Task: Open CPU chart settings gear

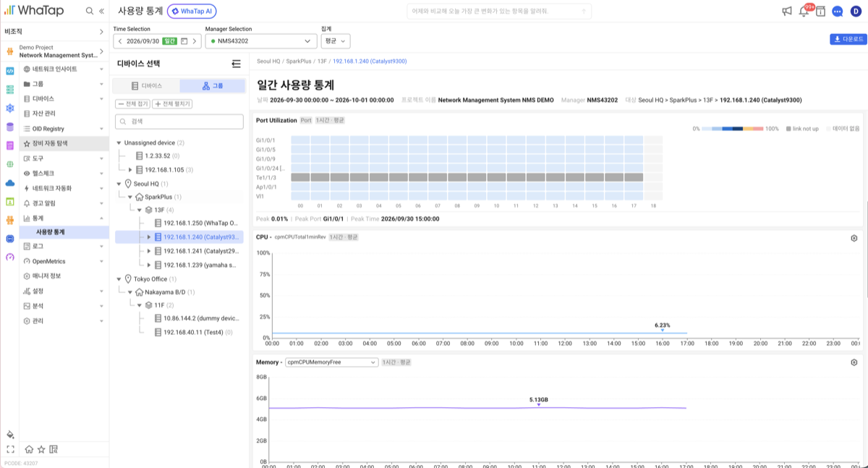Action: [x=854, y=238]
